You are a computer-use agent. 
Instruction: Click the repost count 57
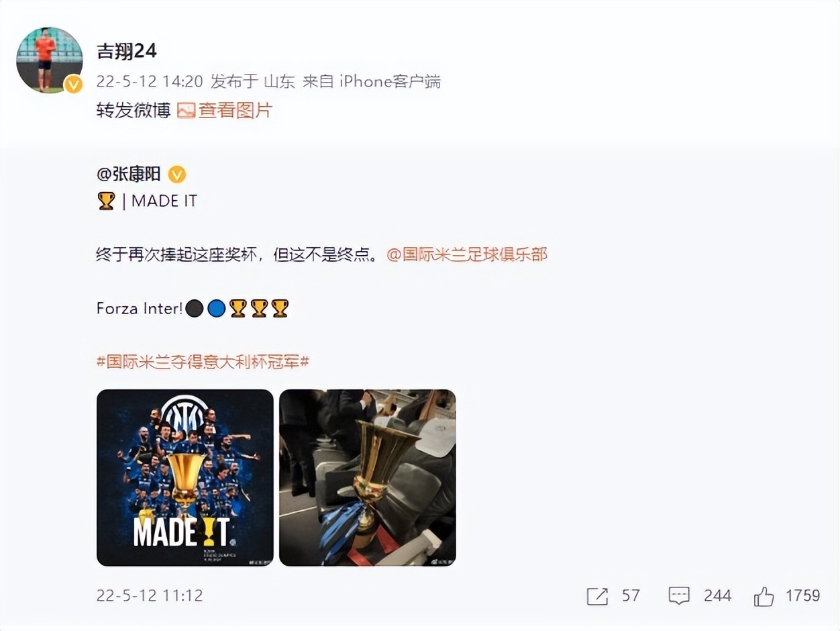631,596
